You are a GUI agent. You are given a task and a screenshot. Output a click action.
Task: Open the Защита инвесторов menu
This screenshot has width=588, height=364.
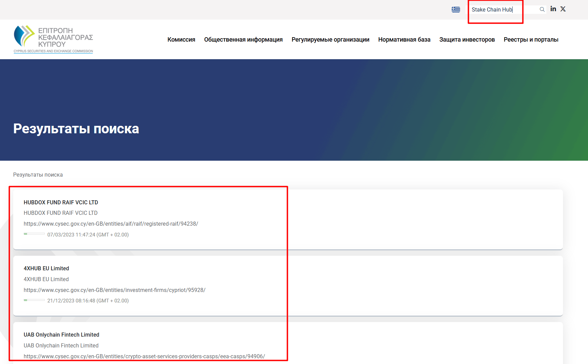[x=467, y=40]
